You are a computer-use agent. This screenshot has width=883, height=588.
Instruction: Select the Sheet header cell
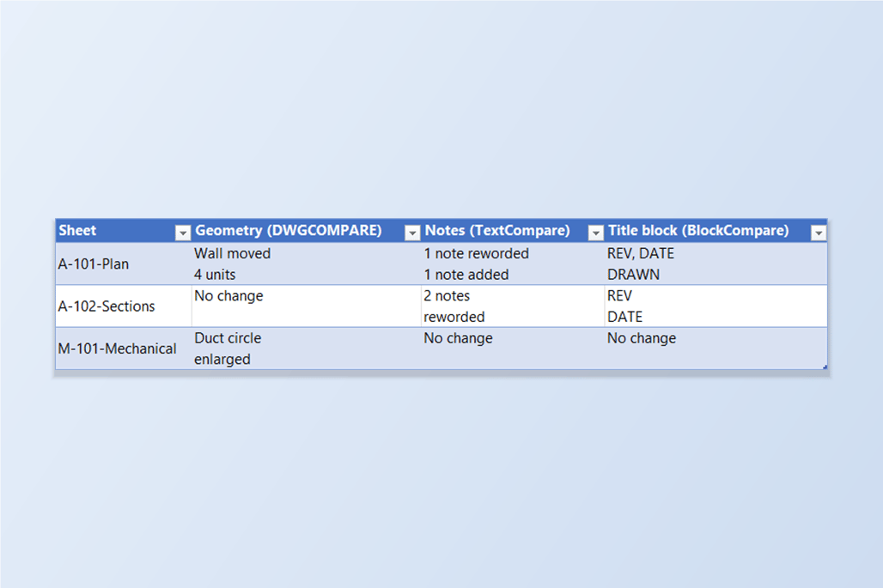coord(124,231)
